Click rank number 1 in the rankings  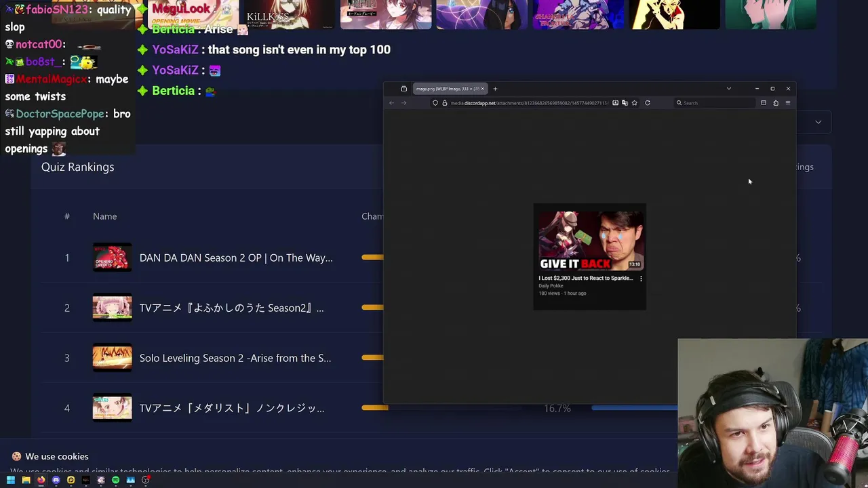coord(67,258)
